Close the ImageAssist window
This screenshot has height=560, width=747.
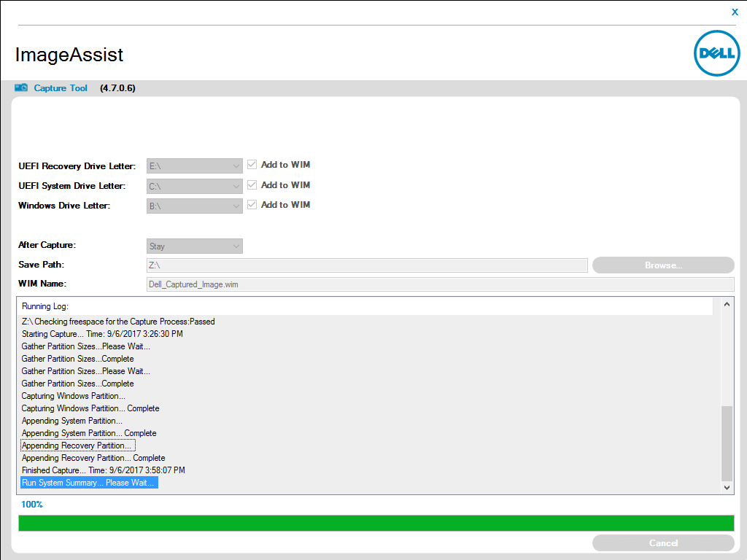tap(735, 12)
